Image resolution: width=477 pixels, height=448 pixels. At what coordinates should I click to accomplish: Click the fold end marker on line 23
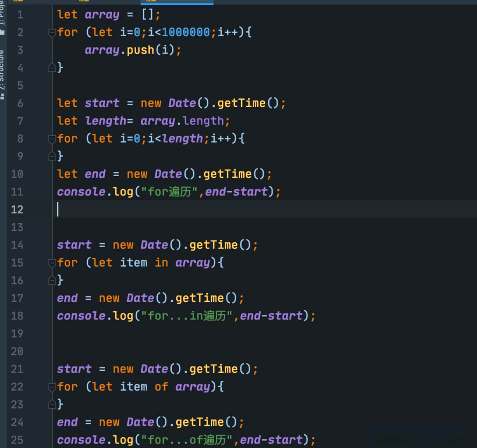coord(52,404)
